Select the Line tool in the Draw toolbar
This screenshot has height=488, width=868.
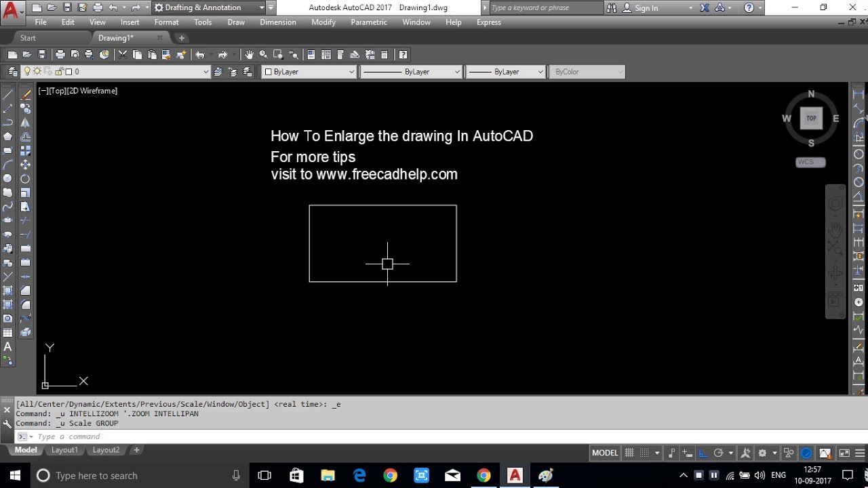click(7, 94)
